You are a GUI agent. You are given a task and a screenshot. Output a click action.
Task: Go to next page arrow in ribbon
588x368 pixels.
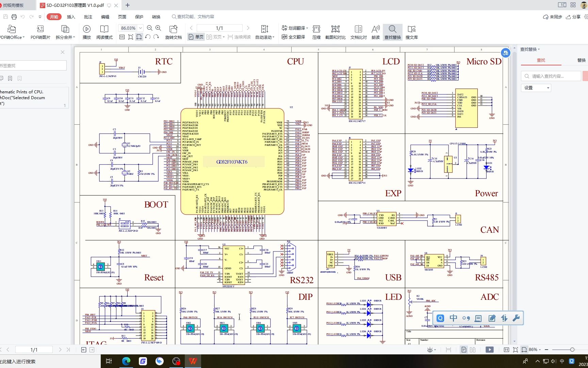point(248,28)
